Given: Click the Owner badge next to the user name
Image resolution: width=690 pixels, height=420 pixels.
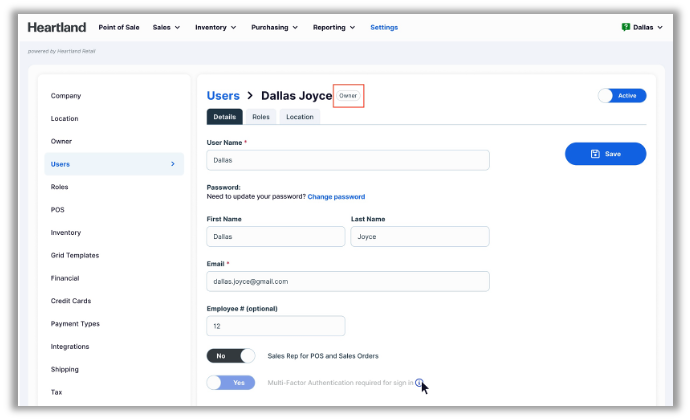Looking at the screenshot, I should coord(348,96).
